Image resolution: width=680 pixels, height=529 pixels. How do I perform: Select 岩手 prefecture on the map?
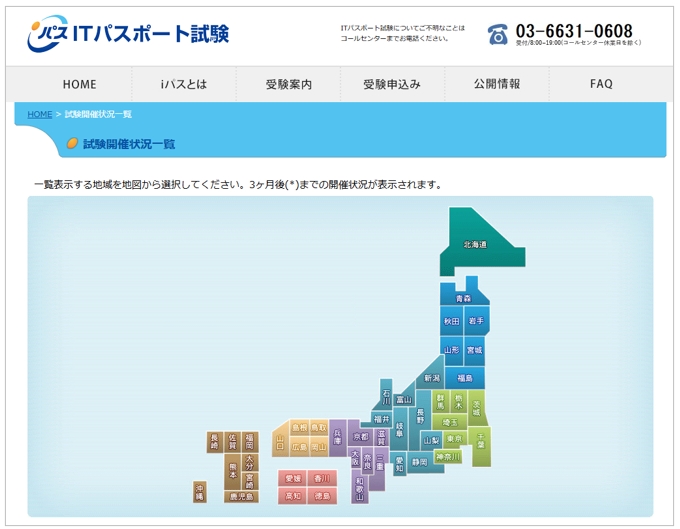tap(476, 321)
